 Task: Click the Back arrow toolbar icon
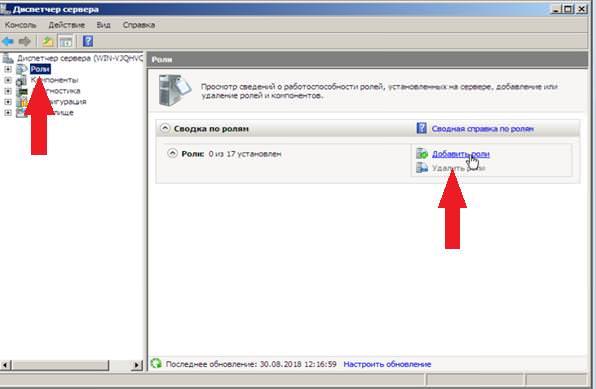click(8, 41)
